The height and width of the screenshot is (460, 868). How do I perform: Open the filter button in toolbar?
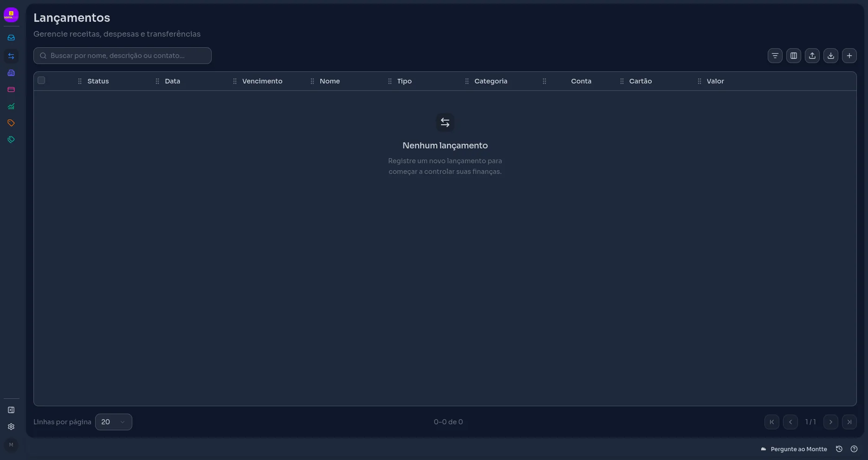point(775,56)
